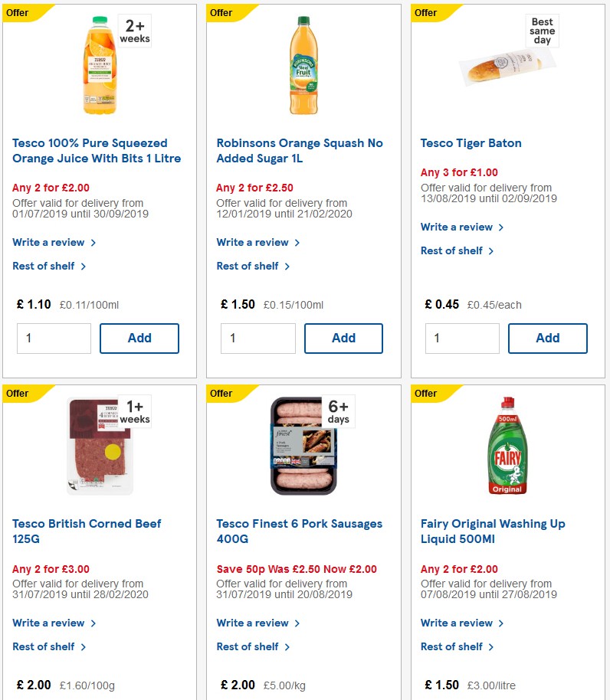
Task: Add Tesco 100% Pure Squeezed Orange Juice to basket
Action: (x=139, y=338)
